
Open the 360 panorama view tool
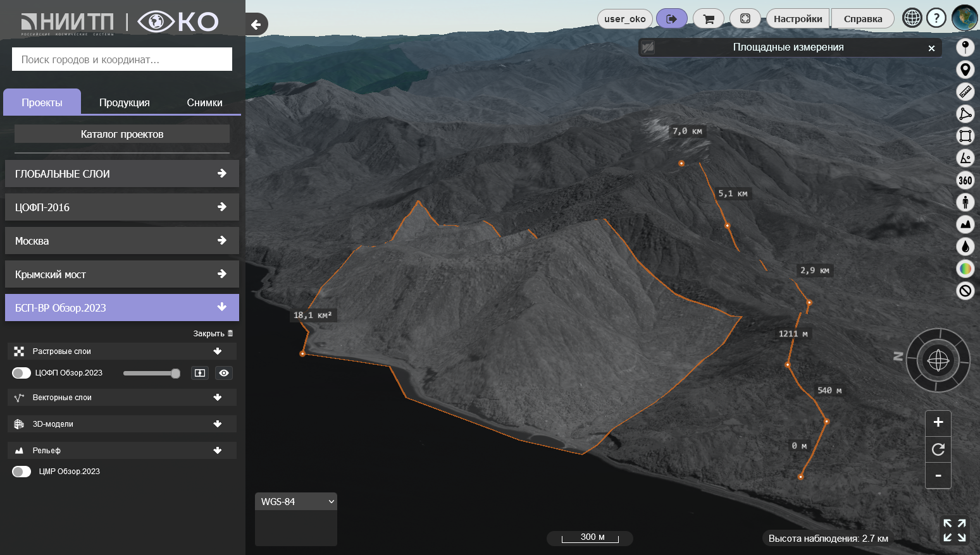(965, 180)
